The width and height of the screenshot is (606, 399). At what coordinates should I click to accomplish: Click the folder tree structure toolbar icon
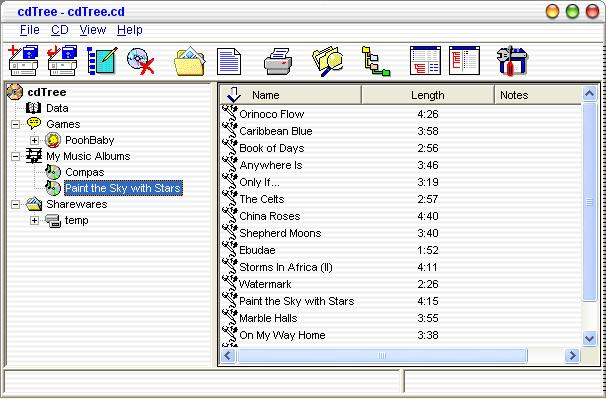pyautogui.click(x=376, y=61)
